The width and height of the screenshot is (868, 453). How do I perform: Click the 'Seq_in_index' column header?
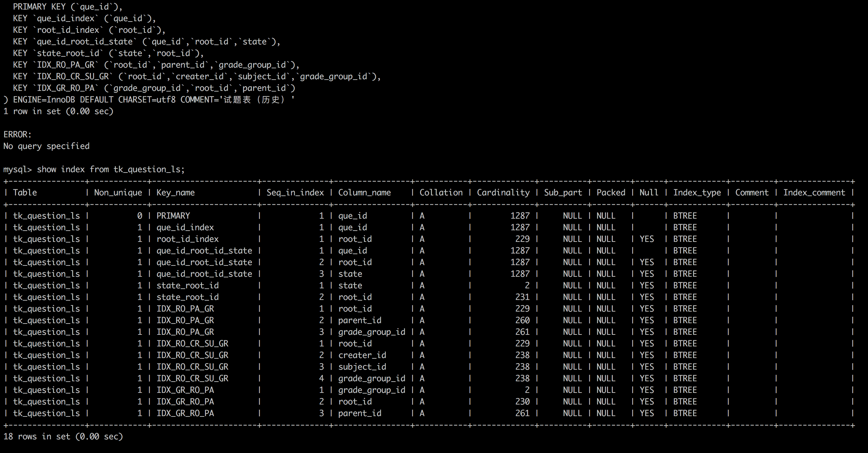tap(295, 193)
